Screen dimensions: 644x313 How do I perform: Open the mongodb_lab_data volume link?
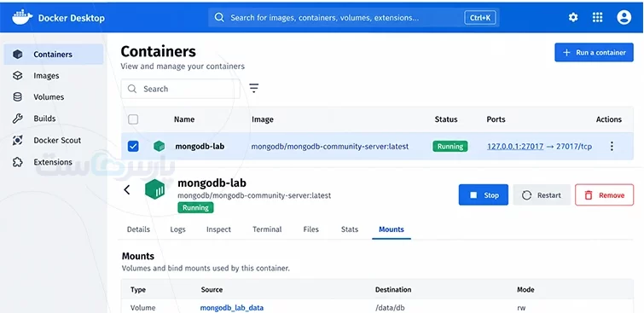point(232,308)
